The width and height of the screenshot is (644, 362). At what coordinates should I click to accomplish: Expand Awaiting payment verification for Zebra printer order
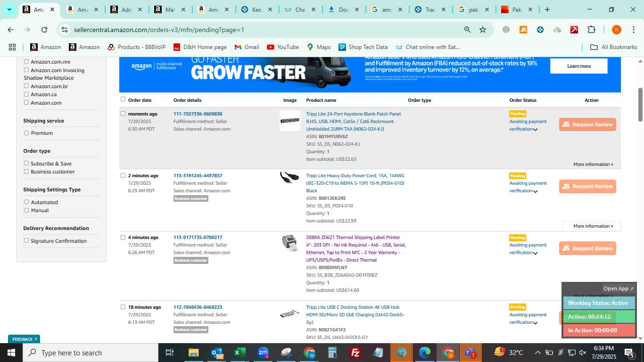[x=536, y=253]
